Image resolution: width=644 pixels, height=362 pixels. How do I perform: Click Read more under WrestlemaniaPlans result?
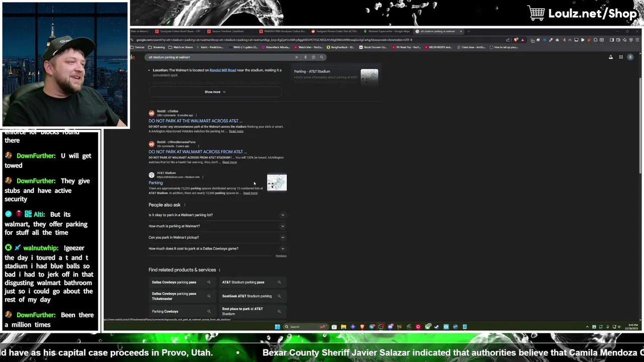tap(229, 162)
